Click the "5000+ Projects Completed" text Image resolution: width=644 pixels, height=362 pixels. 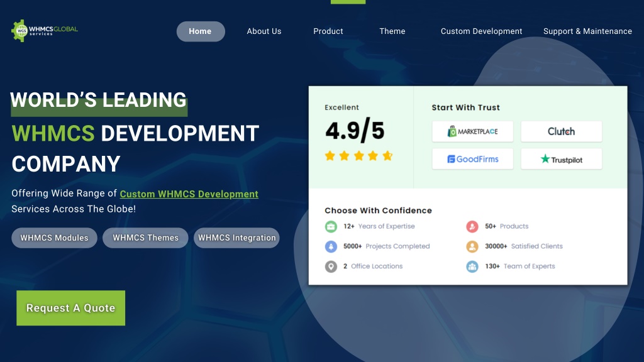[x=387, y=246]
